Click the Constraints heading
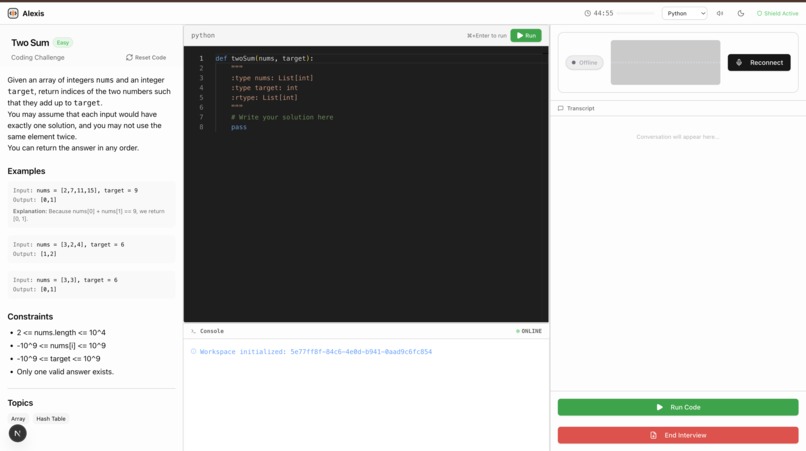 [30, 317]
